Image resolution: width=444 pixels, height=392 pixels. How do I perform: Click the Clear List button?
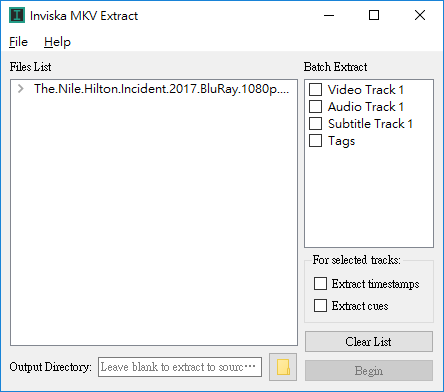point(369,341)
